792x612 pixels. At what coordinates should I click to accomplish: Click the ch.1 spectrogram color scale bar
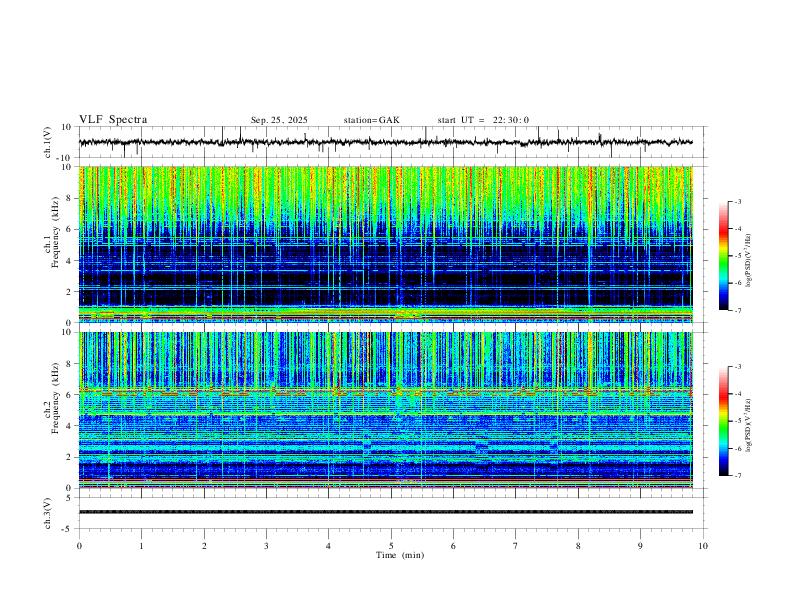[724, 255]
